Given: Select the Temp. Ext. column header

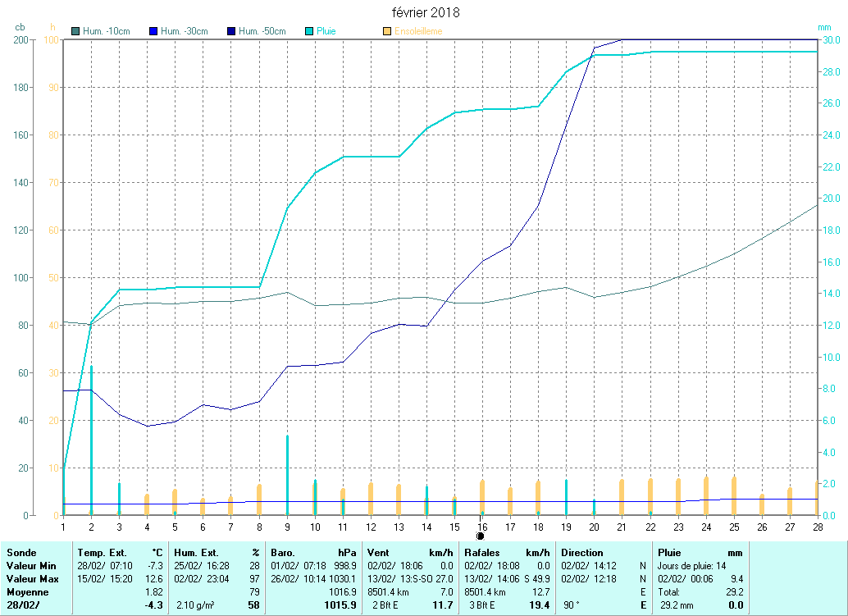Looking at the screenshot, I should 102,553.
